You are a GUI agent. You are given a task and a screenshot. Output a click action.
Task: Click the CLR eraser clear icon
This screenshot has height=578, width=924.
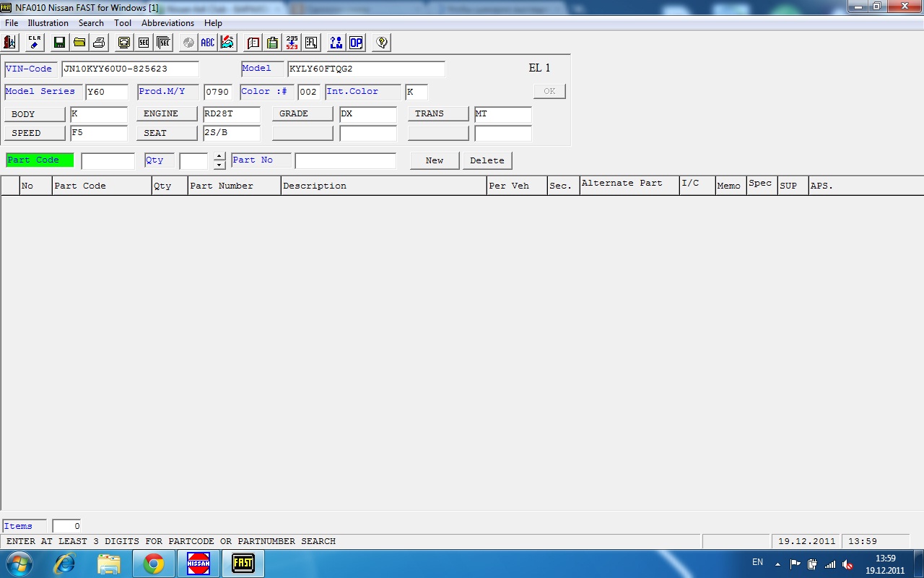34,43
